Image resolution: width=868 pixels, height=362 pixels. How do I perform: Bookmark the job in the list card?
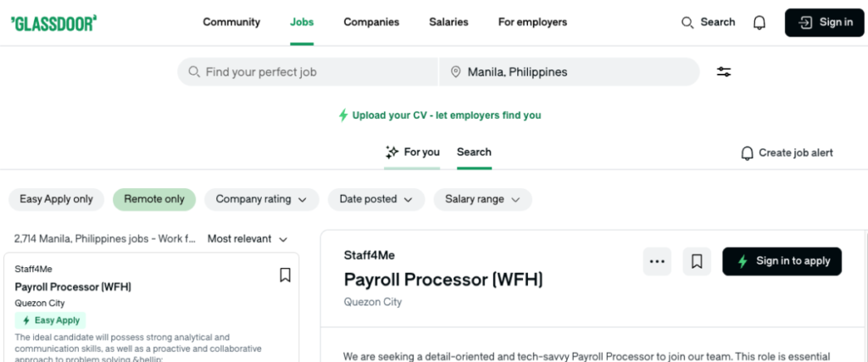click(x=285, y=275)
